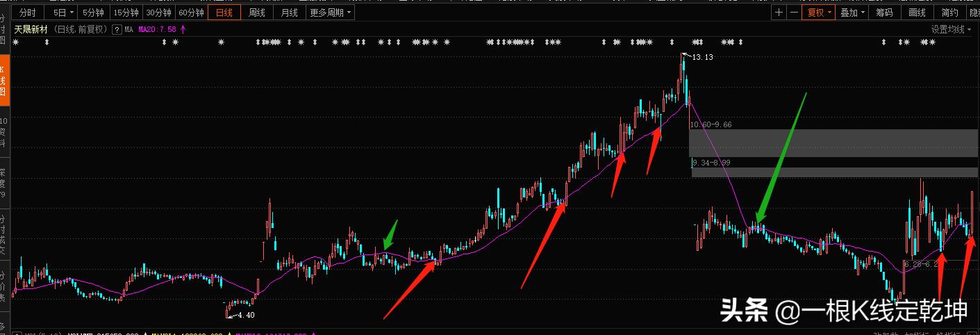
Task: Expand the 更多周期 dropdown
Action: pyautogui.click(x=330, y=13)
